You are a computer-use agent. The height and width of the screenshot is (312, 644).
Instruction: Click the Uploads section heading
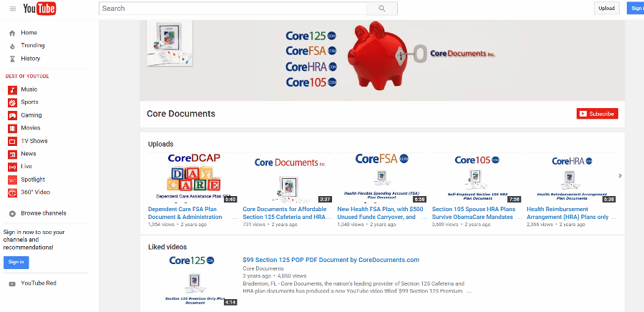(160, 144)
